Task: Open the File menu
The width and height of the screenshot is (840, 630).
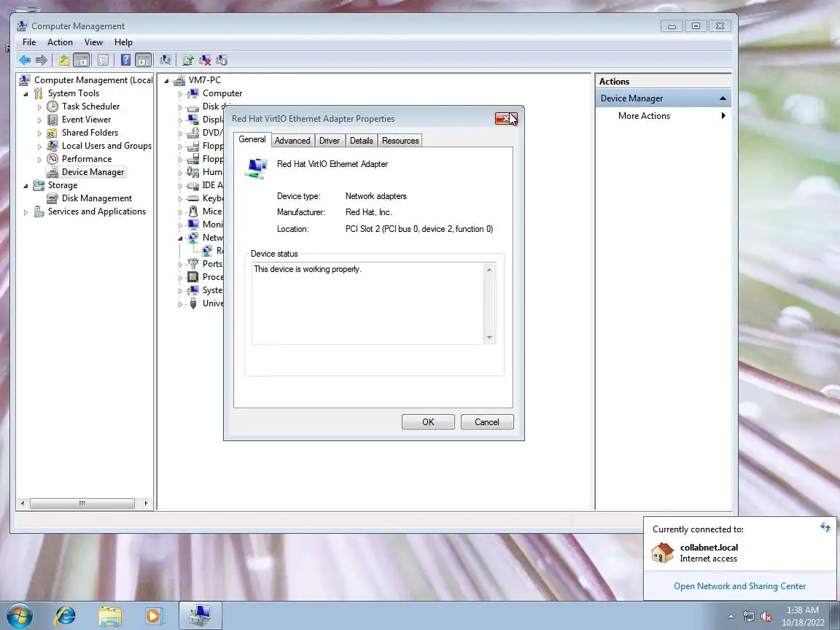Action: tap(29, 42)
